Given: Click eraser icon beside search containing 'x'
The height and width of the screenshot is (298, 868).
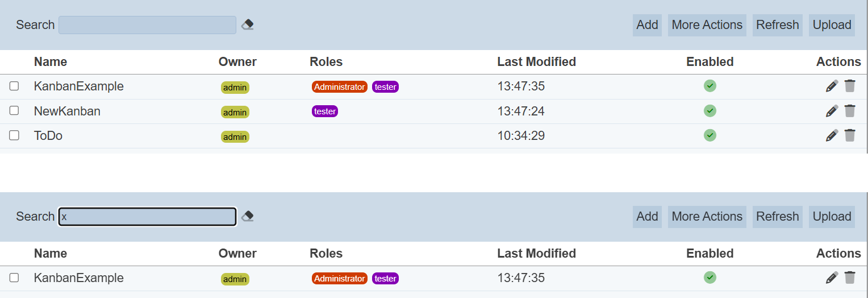Looking at the screenshot, I should (x=247, y=216).
